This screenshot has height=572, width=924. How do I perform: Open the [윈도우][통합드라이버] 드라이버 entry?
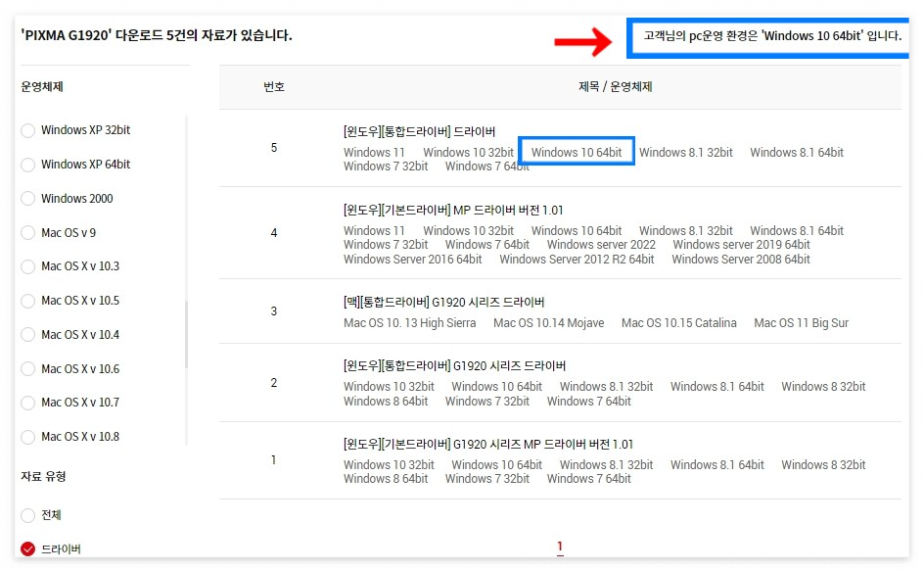coord(419,131)
